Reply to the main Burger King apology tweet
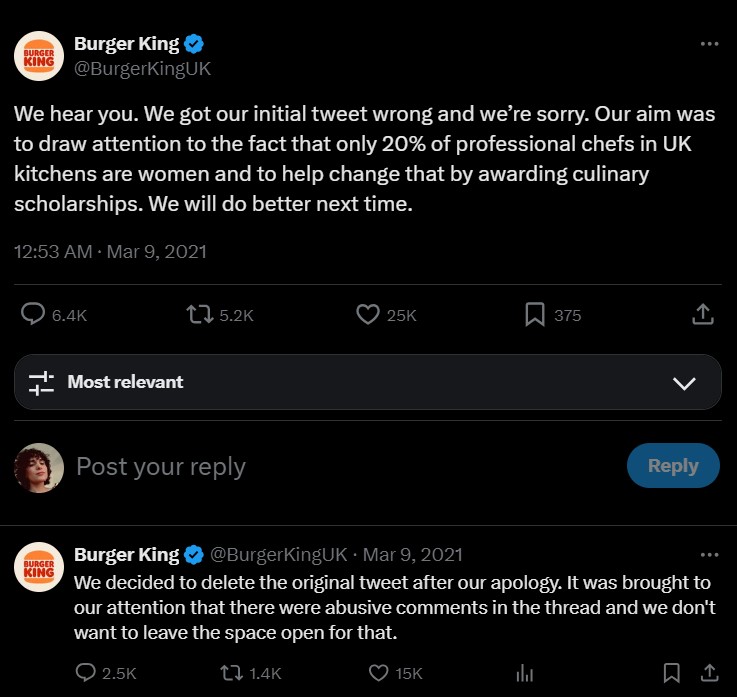Image resolution: width=737 pixels, height=697 pixels. click(x=34, y=315)
